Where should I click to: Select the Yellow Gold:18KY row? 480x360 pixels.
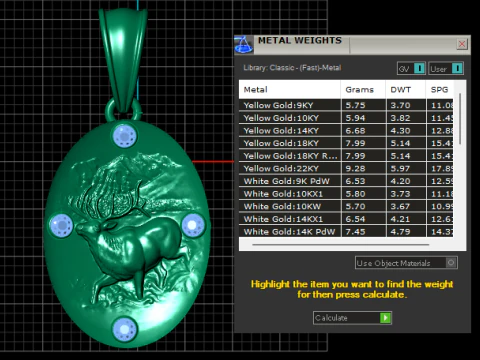(346, 143)
